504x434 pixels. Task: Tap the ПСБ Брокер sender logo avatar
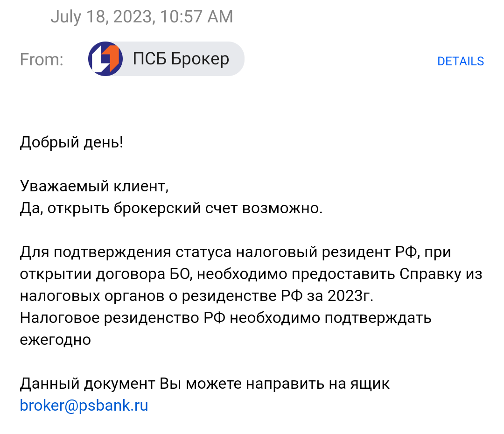coord(105,59)
